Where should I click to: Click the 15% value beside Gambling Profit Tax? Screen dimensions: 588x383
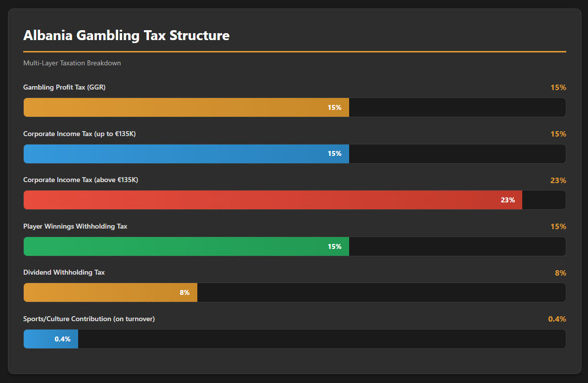click(x=558, y=88)
